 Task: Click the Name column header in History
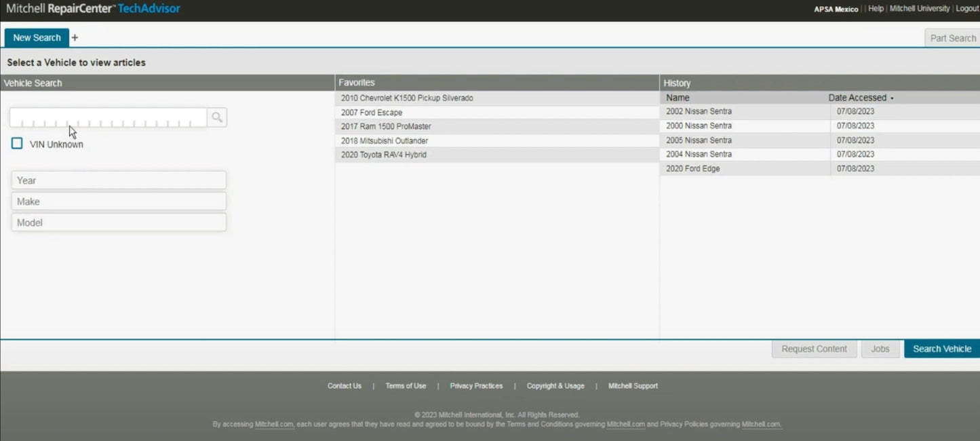click(678, 98)
